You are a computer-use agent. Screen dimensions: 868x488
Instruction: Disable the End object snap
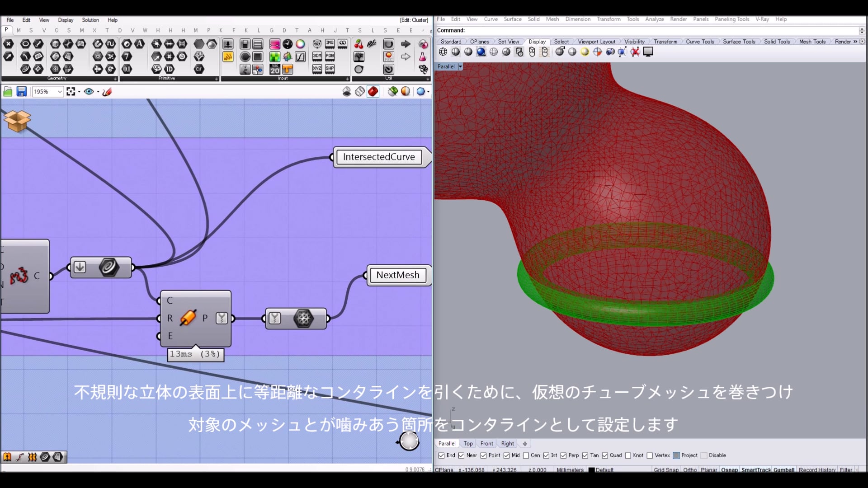[x=442, y=455]
